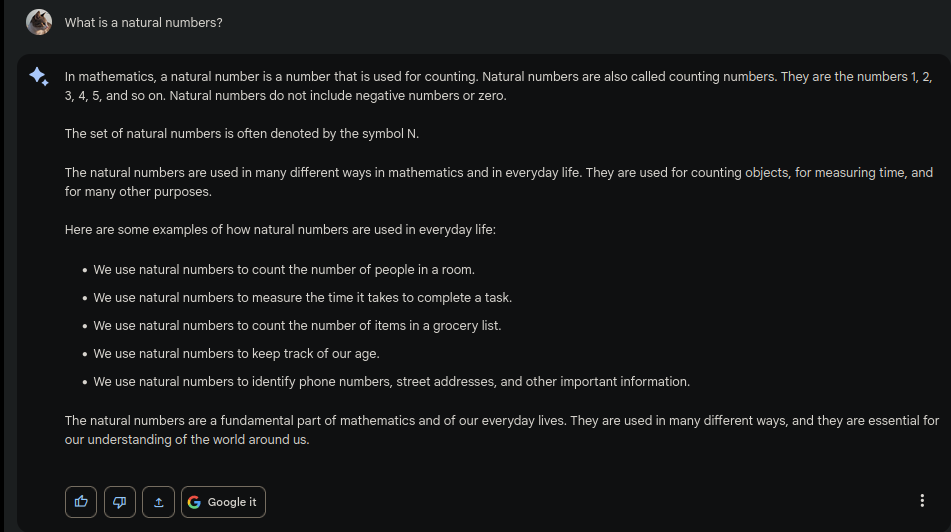Image resolution: width=951 pixels, height=532 pixels.
Task: Click the Bard sparkle icon beside response
Action: coord(39,77)
